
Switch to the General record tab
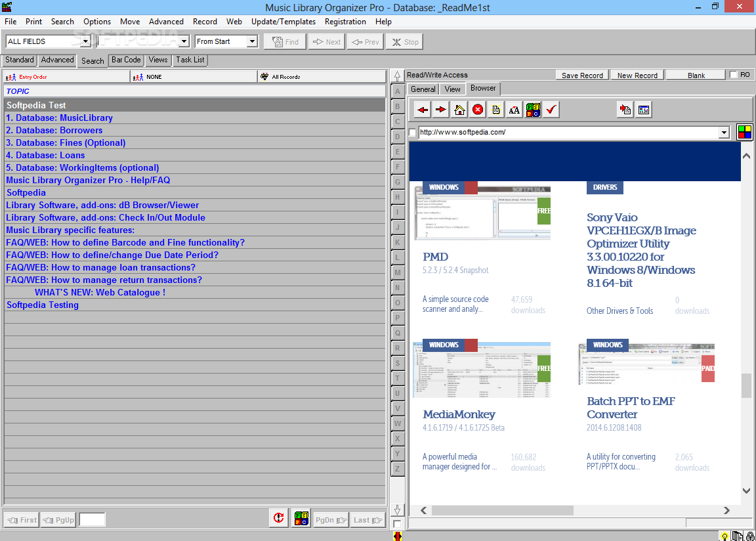click(x=423, y=89)
